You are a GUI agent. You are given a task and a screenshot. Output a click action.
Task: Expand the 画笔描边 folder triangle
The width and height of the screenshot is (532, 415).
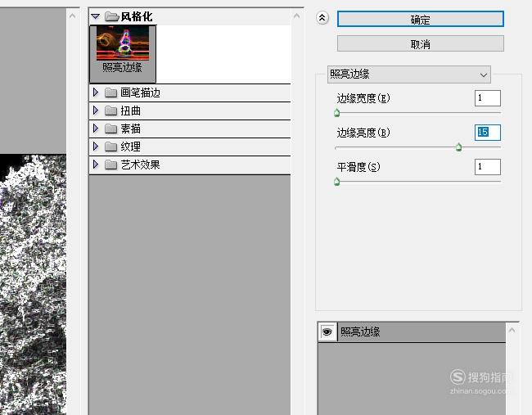coord(96,92)
